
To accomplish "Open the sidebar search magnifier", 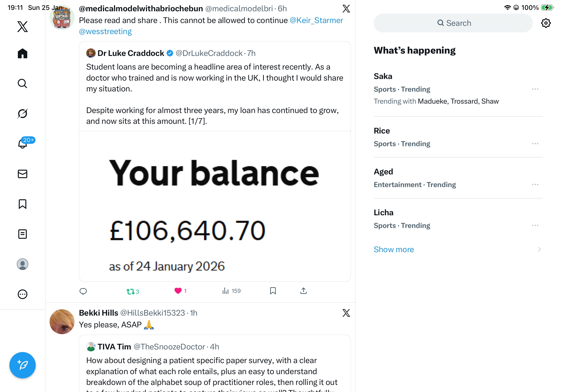I will tap(23, 83).
